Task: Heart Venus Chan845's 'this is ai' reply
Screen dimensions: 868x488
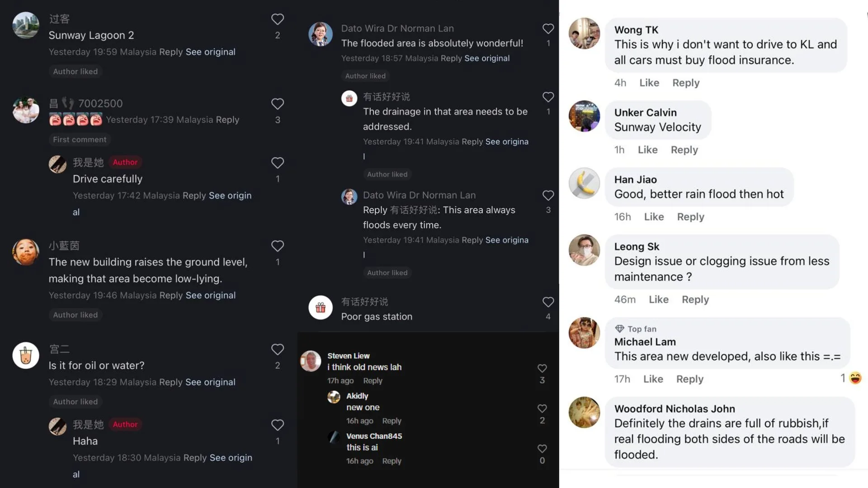Action: click(x=542, y=449)
